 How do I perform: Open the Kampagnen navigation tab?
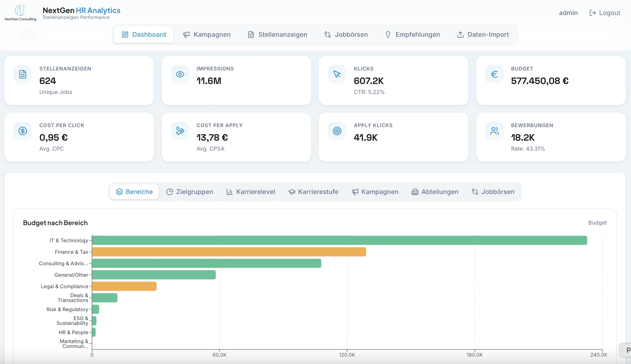coord(207,34)
